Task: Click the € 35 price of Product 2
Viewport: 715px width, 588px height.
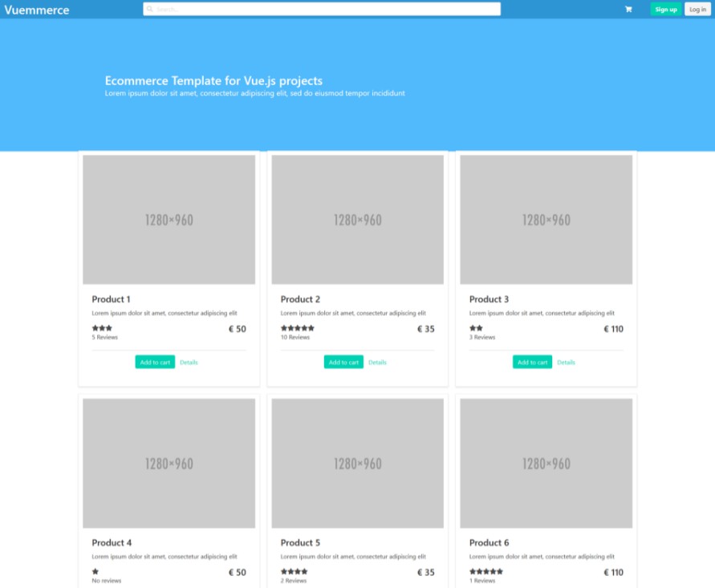Action: pos(426,329)
